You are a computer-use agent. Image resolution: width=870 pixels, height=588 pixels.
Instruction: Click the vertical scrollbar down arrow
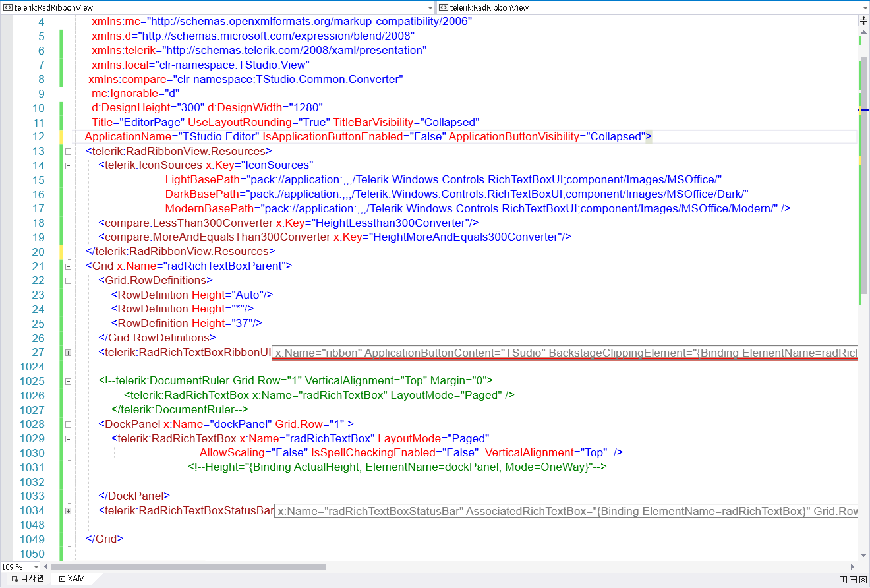coord(863,556)
